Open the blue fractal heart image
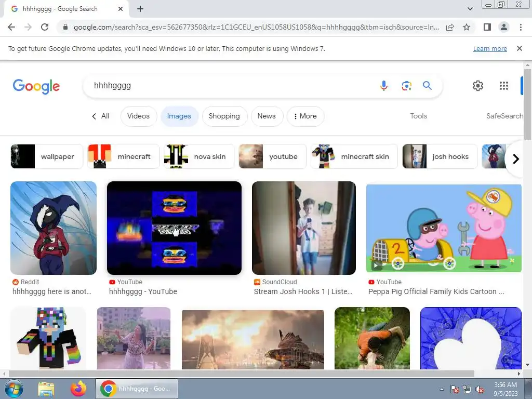Screen dimensions: 532x399 471,338
